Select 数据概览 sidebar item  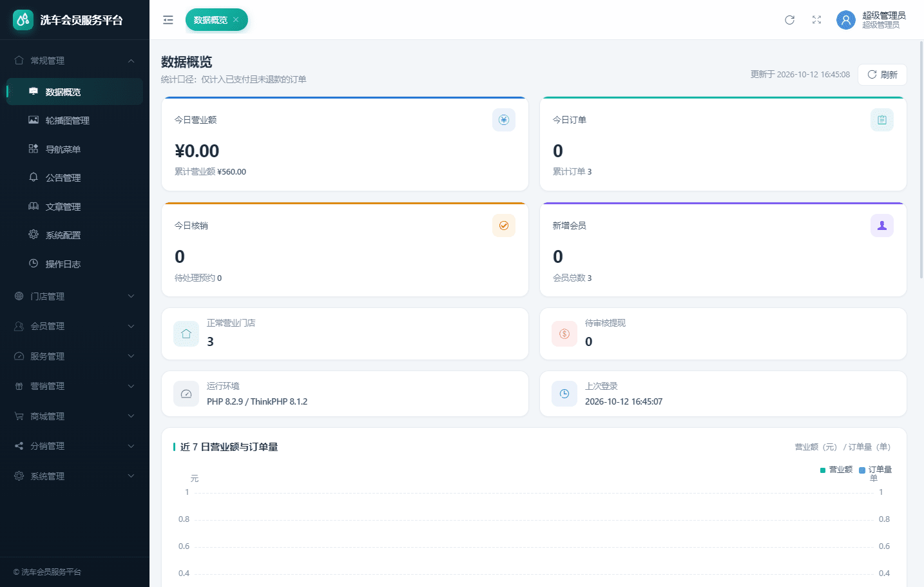(x=75, y=92)
